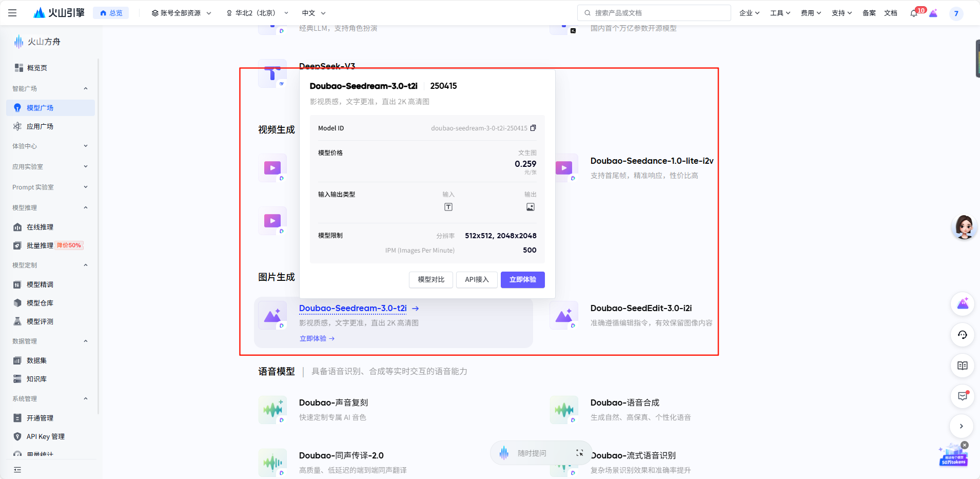Open the Doubao-语音合成 model
The height and width of the screenshot is (479, 980).
click(625, 403)
